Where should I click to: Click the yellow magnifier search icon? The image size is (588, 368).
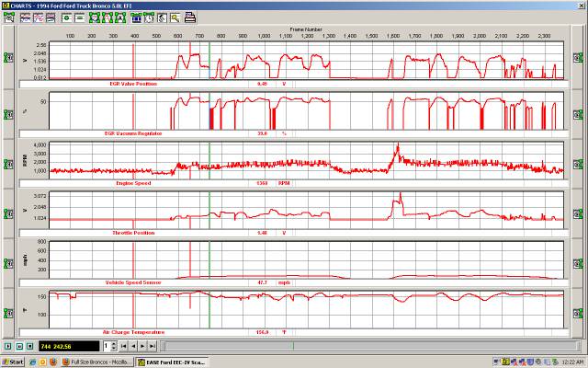(175, 17)
